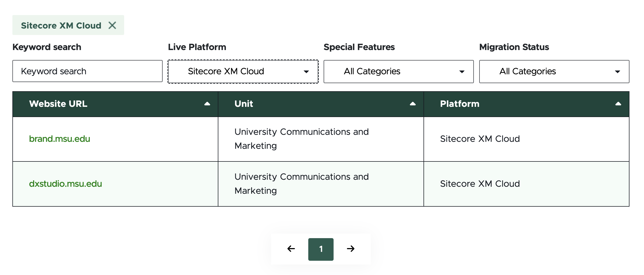Click the Platform column header
Image resolution: width=644 pixels, height=275 pixels.
pos(526,104)
